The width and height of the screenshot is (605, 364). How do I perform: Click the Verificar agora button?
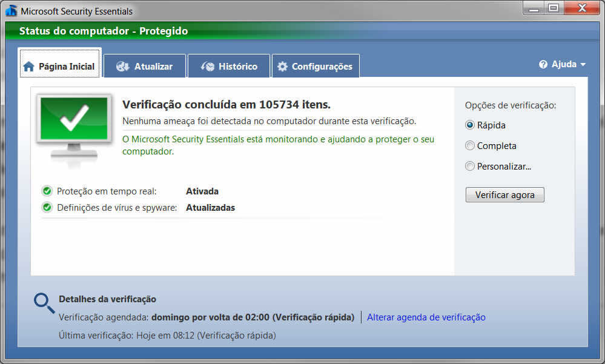click(x=504, y=195)
